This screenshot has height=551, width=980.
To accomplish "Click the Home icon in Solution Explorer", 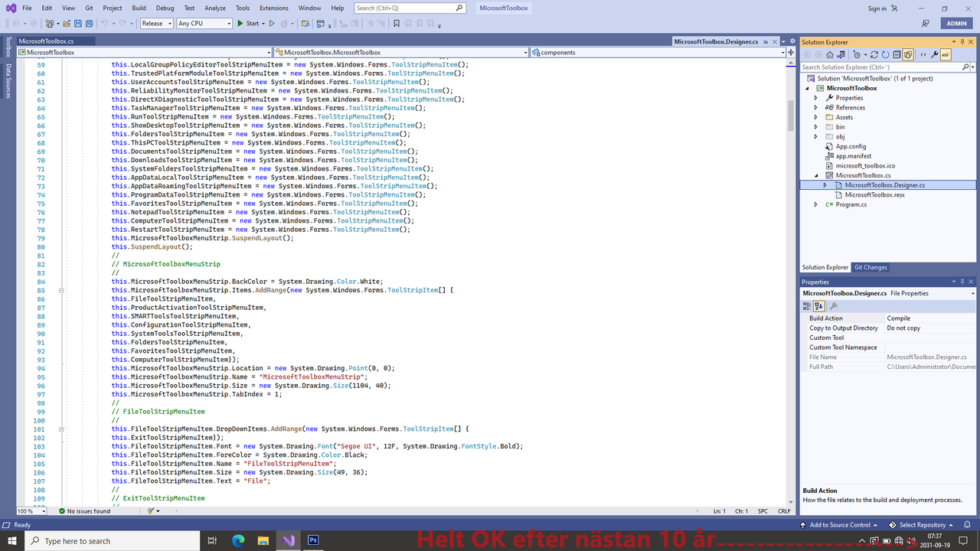I will click(830, 54).
